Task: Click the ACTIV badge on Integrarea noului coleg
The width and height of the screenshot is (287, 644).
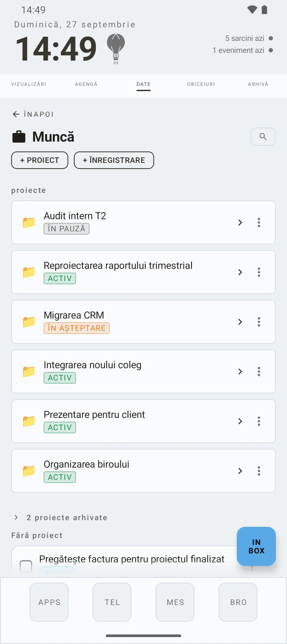Action: click(60, 378)
